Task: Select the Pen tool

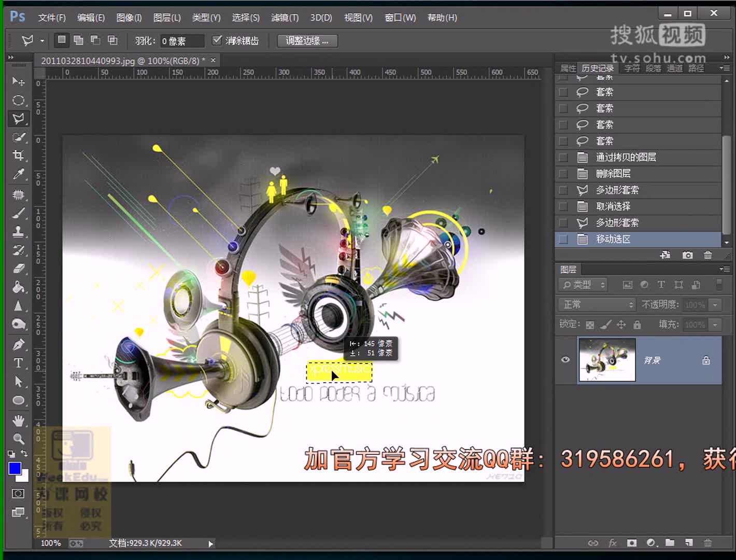Action: [19, 344]
